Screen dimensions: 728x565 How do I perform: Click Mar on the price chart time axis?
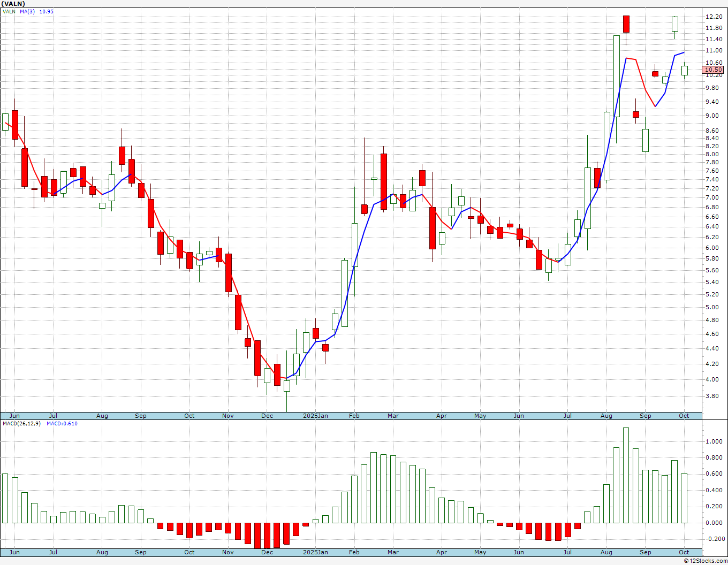click(393, 416)
